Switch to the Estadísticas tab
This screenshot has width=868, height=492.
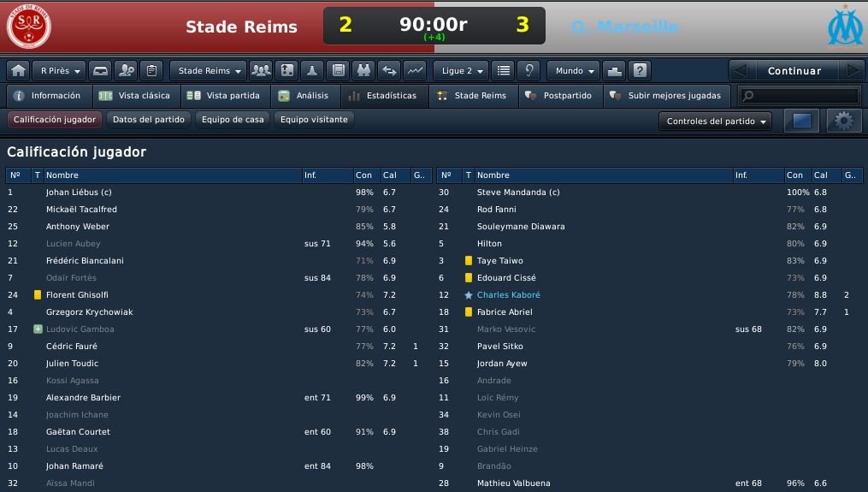pyautogui.click(x=385, y=96)
